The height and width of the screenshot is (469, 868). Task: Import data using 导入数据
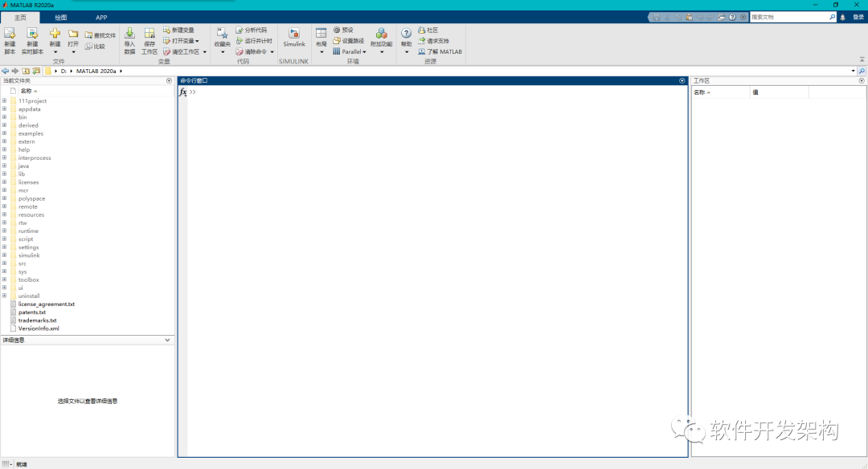pos(129,41)
